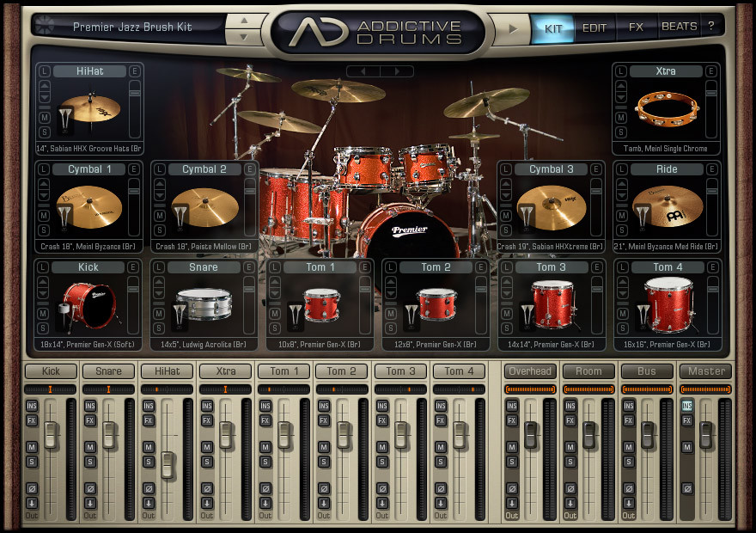This screenshot has width=756, height=533.
Task: Click the Overhead channel label button
Action: point(529,371)
